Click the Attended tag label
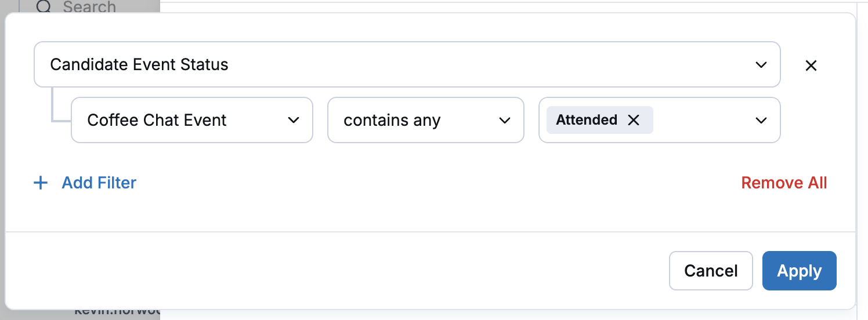 [x=587, y=120]
